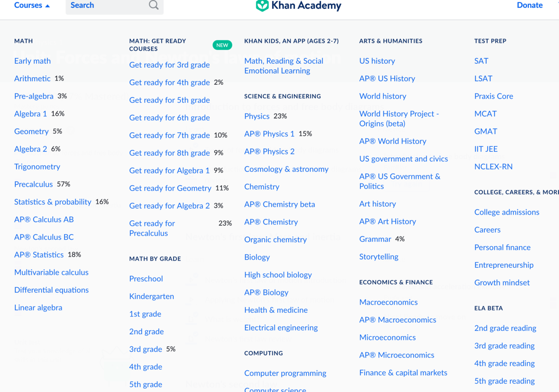This screenshot has width=559, height=392.
Task: Open 2nd grade reading
Action: click(505, 328)
